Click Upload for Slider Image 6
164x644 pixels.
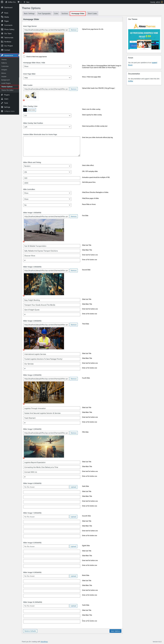coord(73,487)
